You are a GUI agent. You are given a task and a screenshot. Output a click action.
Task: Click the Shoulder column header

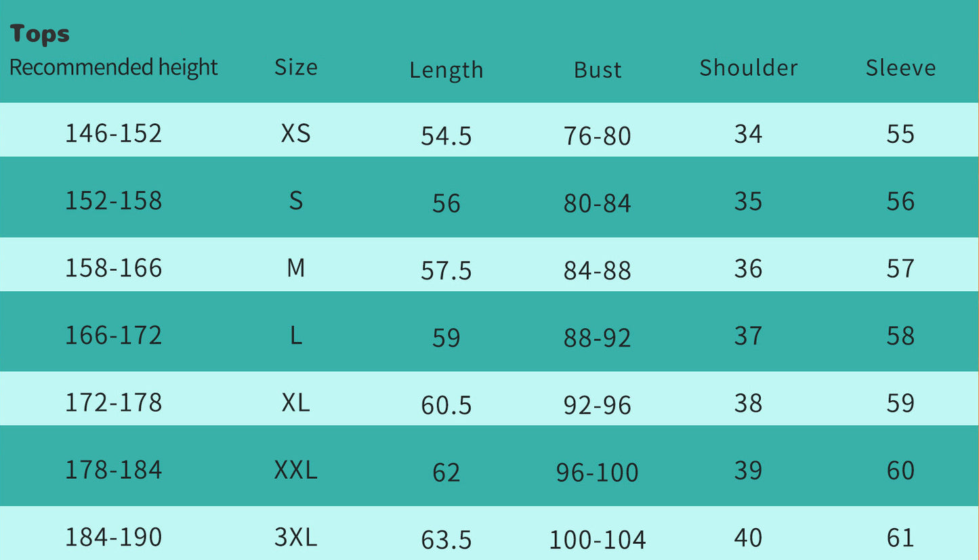(x=748, y=68)
